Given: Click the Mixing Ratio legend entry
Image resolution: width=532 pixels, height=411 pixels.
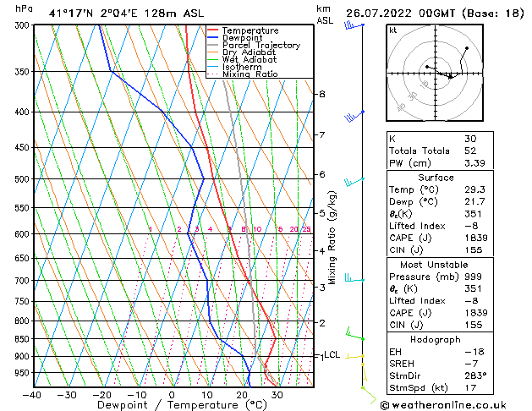Looking at the screenshot, I should [x=250, y=74].
